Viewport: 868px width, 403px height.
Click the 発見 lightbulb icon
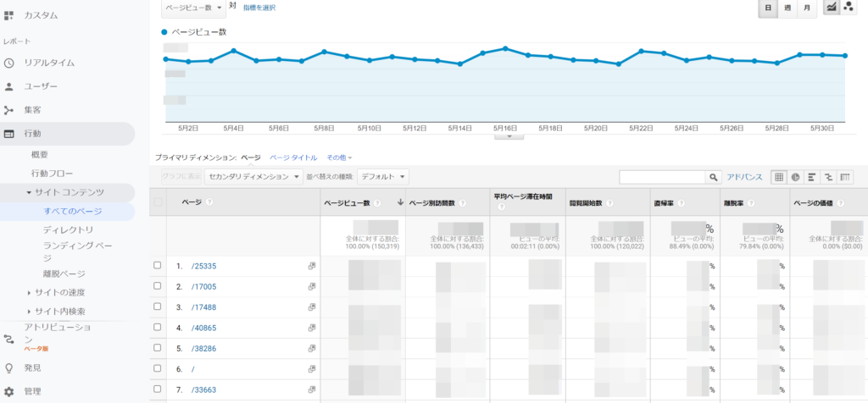(x=8, y=367)
